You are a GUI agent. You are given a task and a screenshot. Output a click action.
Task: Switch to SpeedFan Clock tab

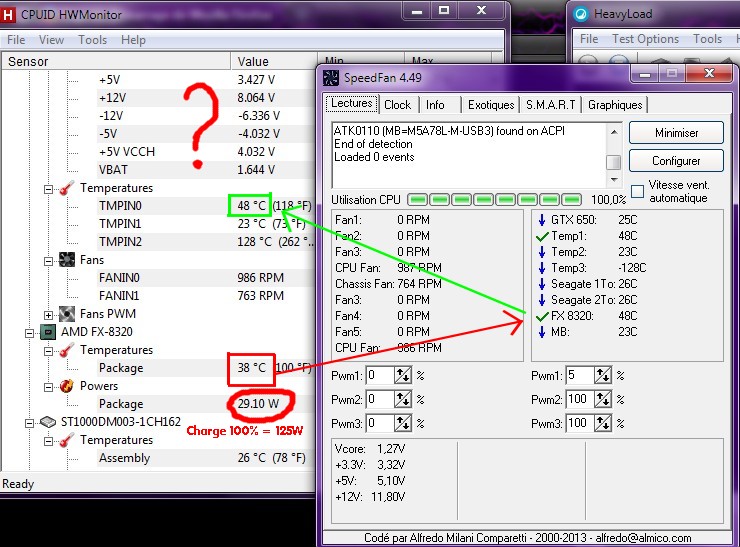(397, 105)
